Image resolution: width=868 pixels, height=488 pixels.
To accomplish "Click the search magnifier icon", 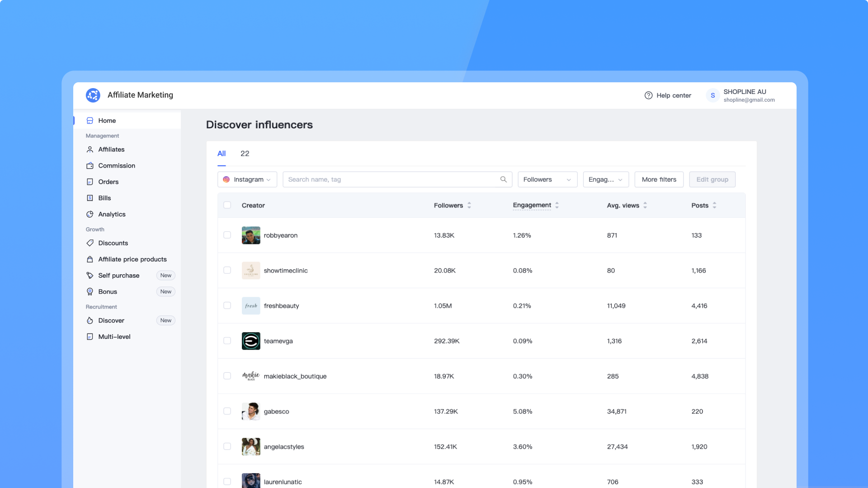I will click(x=503, y=179).
